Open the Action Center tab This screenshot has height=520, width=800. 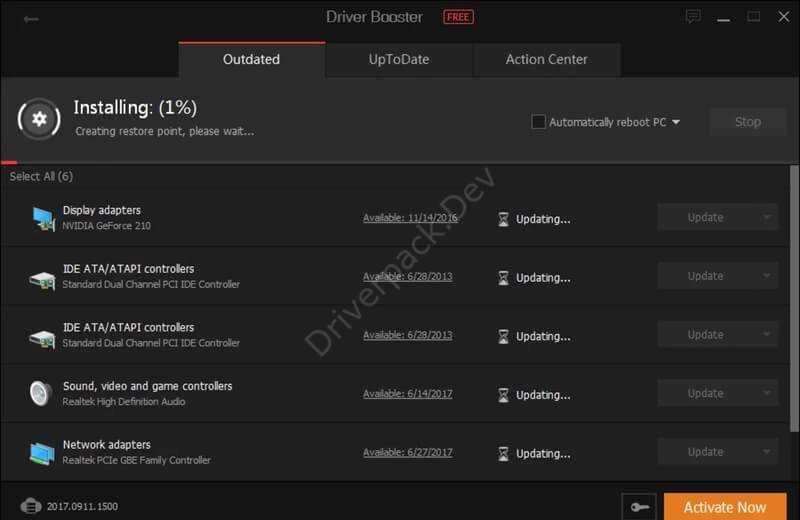click(x=546, y=59)
